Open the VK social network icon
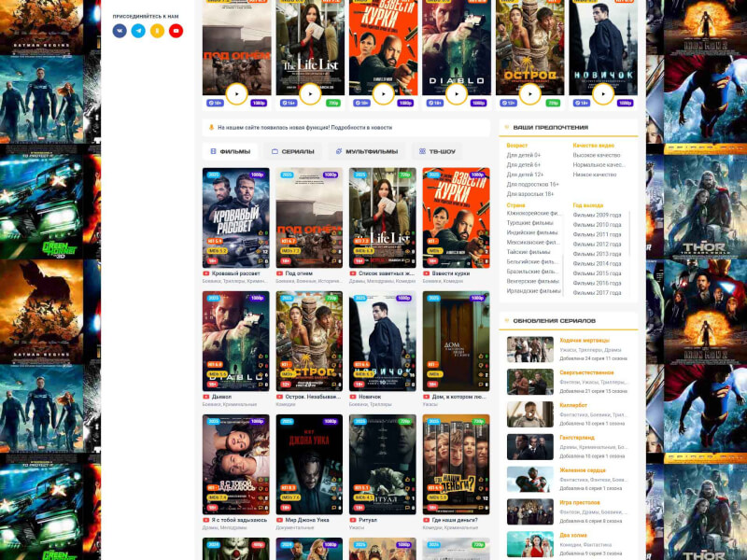The image size is (747, 560). click(x=120, y=31)
